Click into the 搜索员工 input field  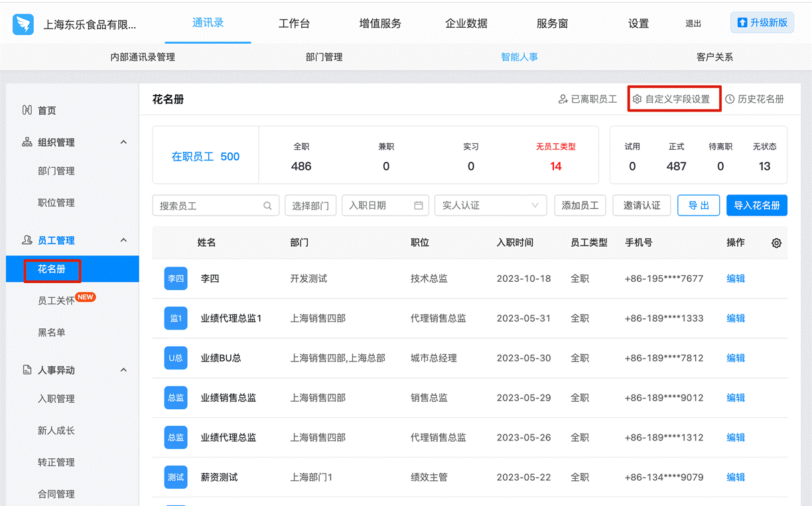209,206
